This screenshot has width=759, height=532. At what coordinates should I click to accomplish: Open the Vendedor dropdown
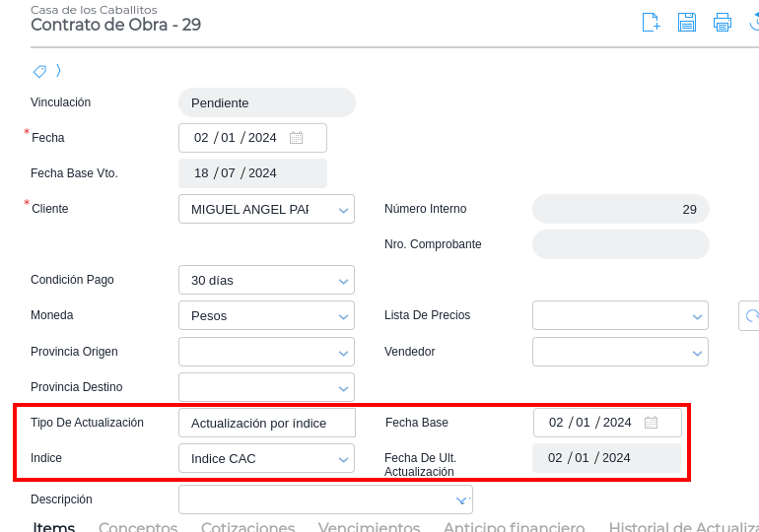(x=697, y=353)
